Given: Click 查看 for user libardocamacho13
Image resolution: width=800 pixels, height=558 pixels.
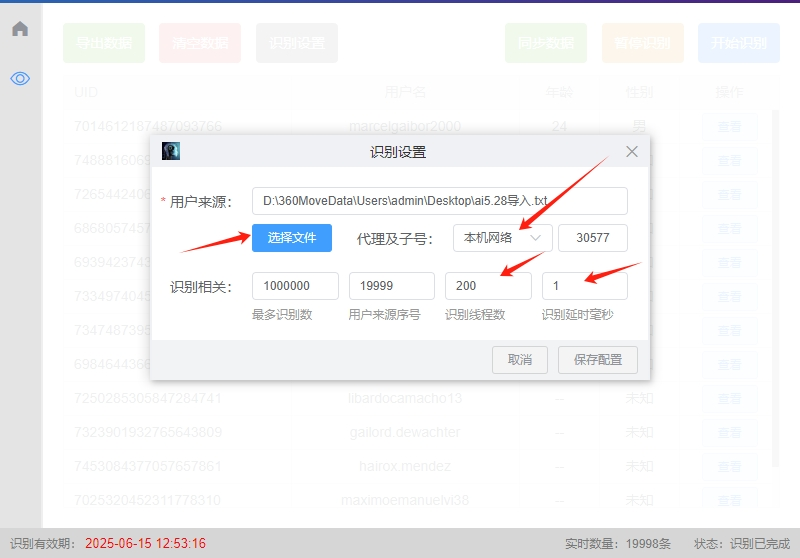Looking at the screenshot, I should 730,398.
